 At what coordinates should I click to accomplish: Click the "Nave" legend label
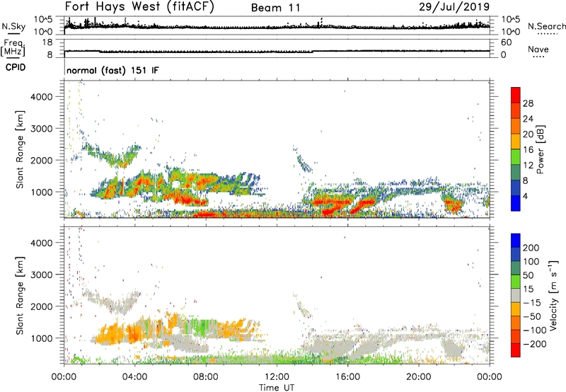538,50
